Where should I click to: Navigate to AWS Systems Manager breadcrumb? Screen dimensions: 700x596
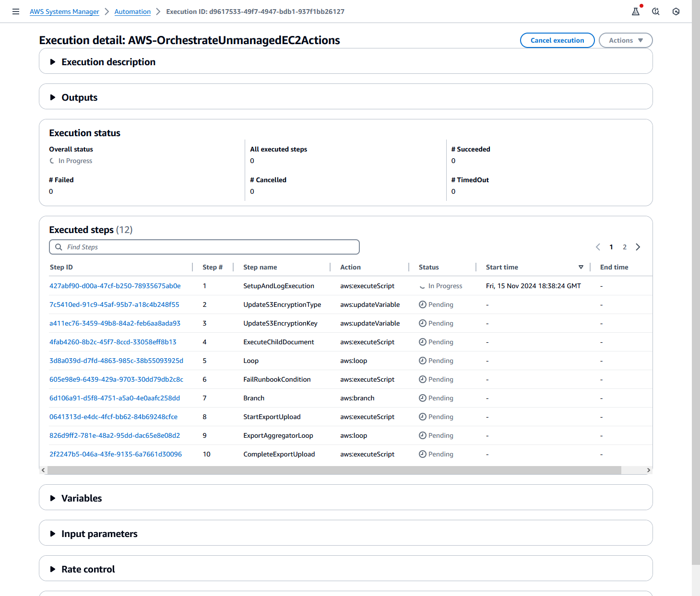click(x=64, y=12)
